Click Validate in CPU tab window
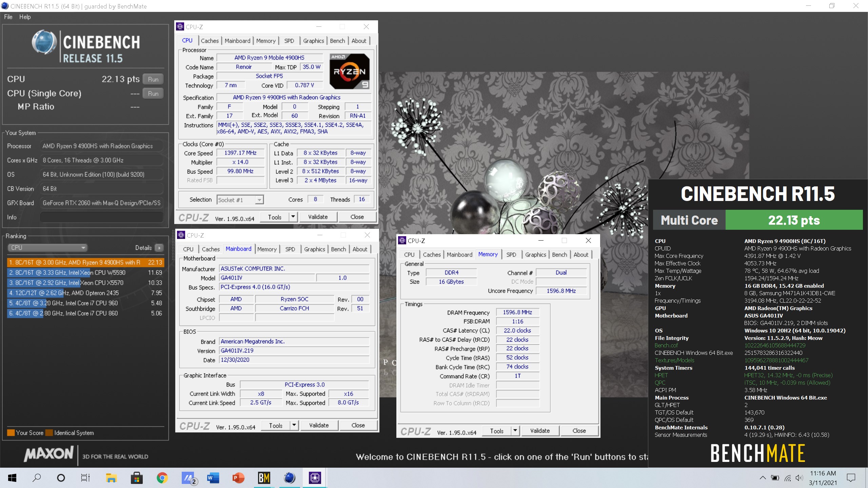 point(318,217)
